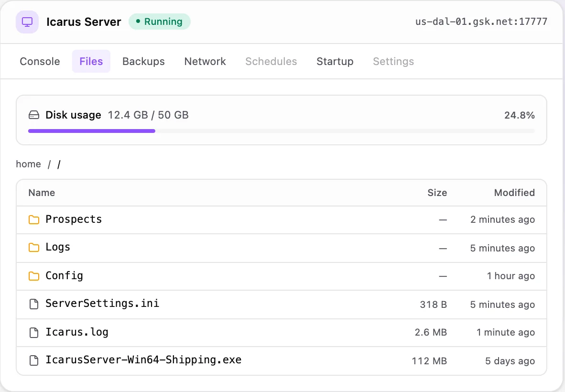The height and width of the screenshot is (392, 565).
Task: Click the file icon next to Icarus.log
Action: (34, 333)
